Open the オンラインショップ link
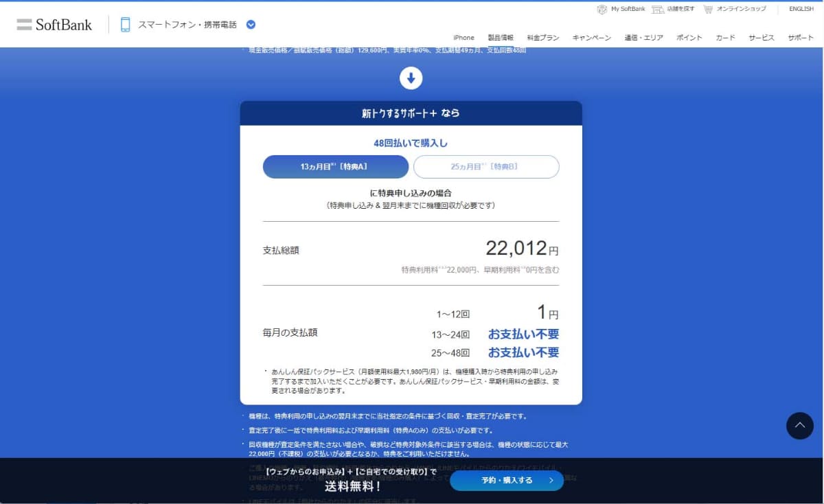The image size is (824, 504). click(741, 9)
